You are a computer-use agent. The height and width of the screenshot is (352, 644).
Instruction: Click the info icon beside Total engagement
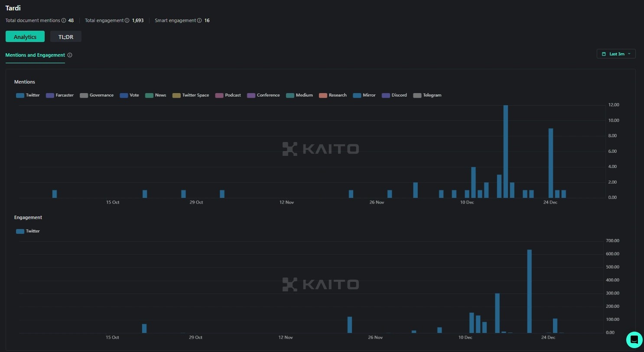[127, 20]
